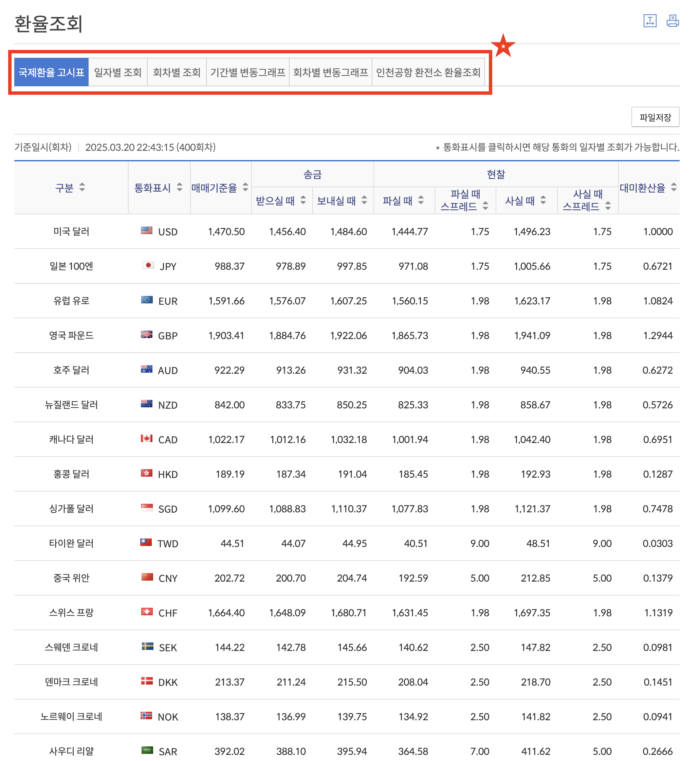Sort by 보내실 때 column arrows
Viewport: 700px width, 761px height.
tap(364, 200)
